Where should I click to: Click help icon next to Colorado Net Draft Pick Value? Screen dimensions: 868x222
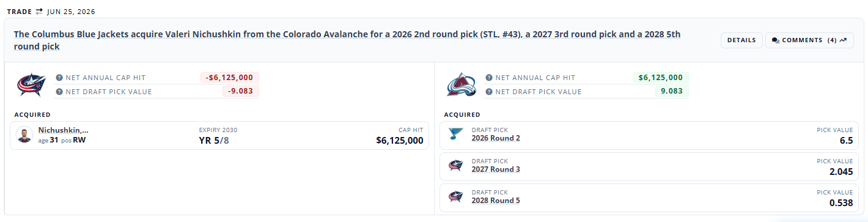click(488, 92)
